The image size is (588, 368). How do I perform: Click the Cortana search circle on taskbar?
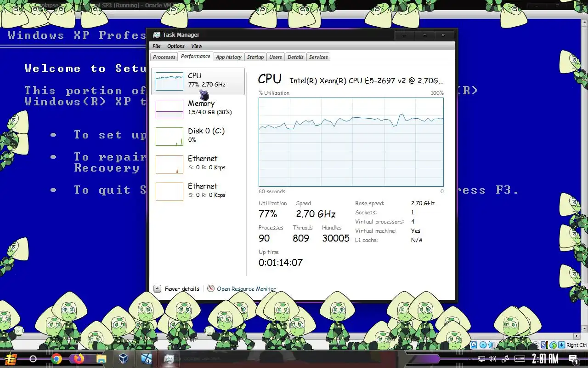(33, 359)
